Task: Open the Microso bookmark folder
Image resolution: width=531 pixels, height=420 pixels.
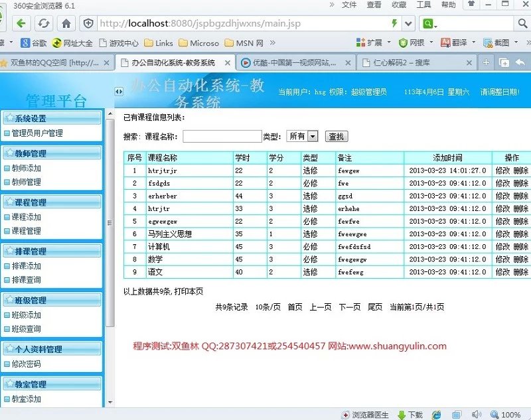Action: point(198,43)
